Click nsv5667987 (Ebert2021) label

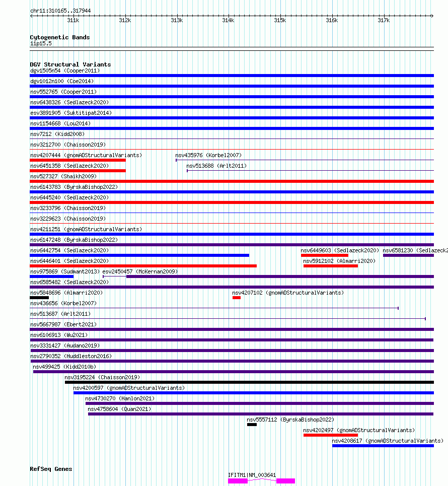(63, 324)
